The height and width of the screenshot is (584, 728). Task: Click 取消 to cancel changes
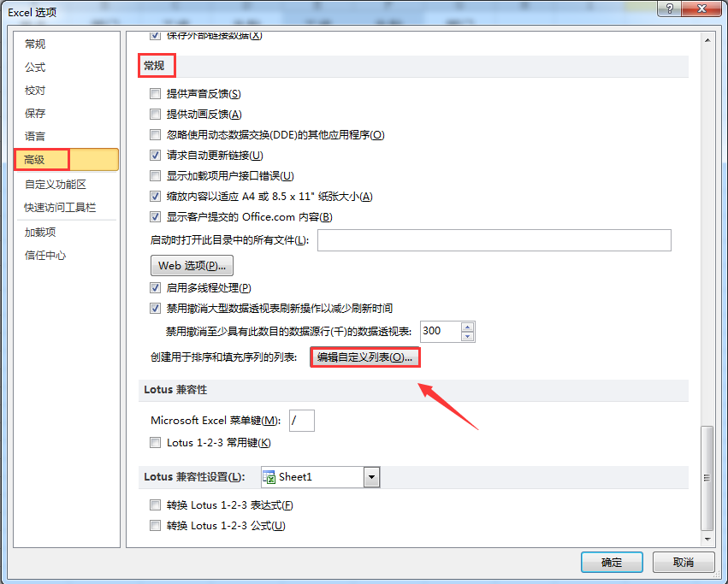[x=684, y=562]
